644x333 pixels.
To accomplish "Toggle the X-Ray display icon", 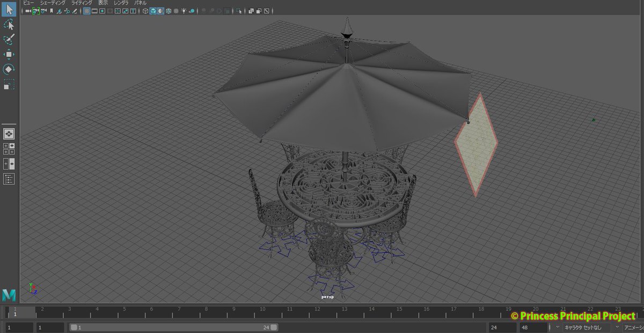I will pyautogui.click(x=251, y=11).
